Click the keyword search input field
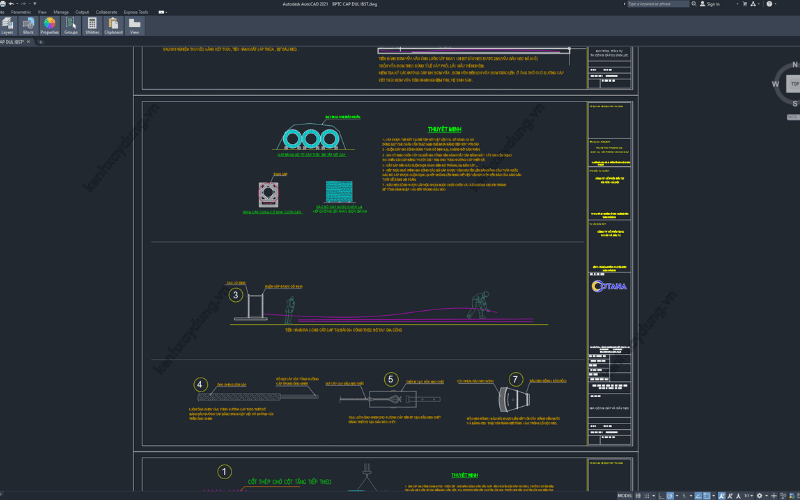The image size is (800, 500). pyautogui.click(x=660, y=4)
